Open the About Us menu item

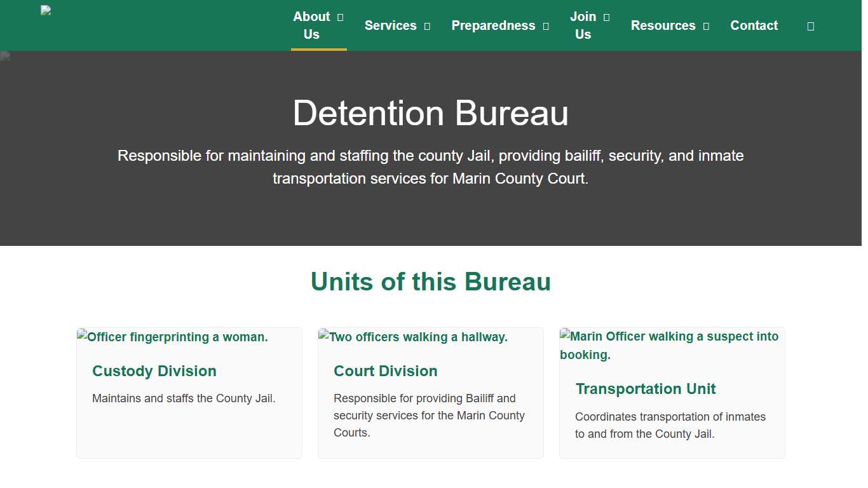(x=310, y=25)
